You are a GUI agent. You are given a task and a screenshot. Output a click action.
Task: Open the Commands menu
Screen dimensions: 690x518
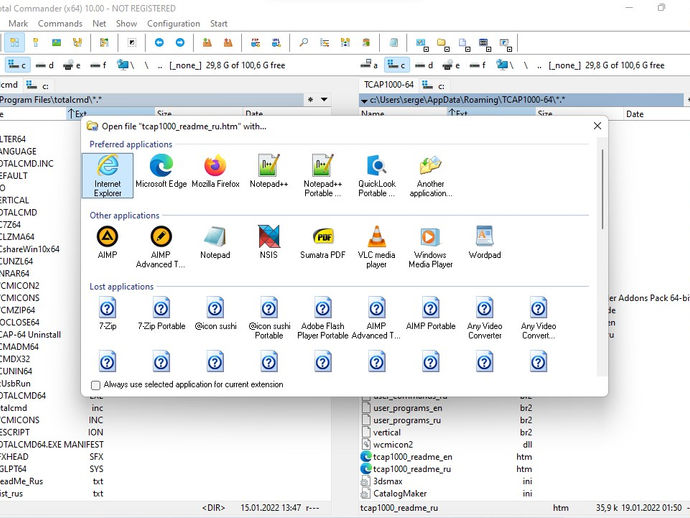click(60, 24)
